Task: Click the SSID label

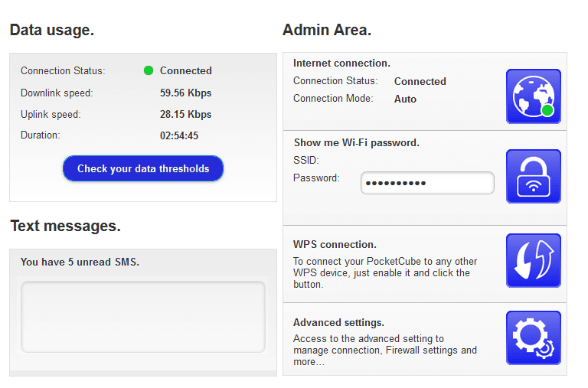Action: coord(306,161)
